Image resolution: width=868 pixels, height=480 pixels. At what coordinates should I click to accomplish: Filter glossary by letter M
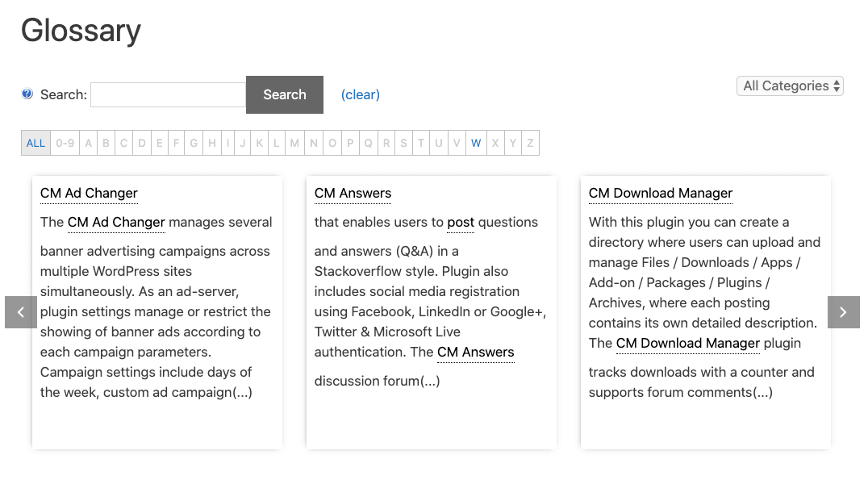tap(294, 144)
